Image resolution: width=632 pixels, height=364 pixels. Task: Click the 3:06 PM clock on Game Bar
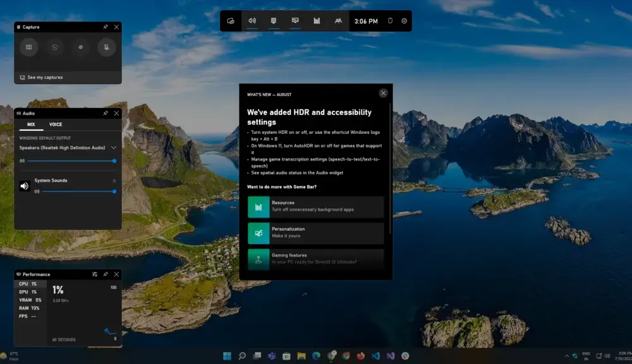[366, 21]
